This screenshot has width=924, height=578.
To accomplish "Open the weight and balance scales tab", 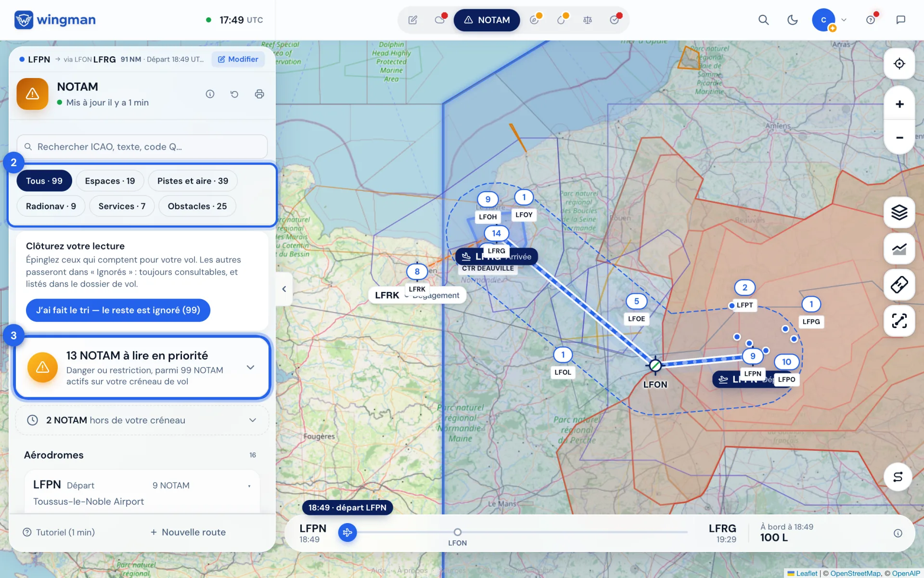I will pos(588,20).
